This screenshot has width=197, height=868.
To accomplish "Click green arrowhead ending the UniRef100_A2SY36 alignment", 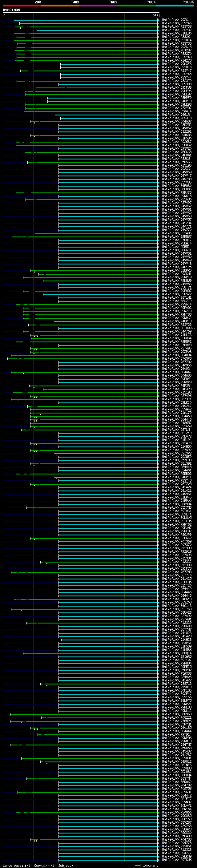I will coord(158,26).
